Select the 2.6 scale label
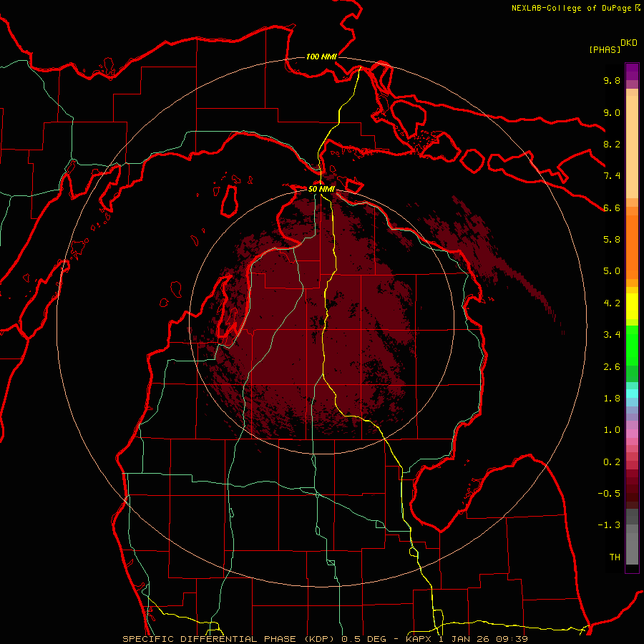 tap(612, 367)
